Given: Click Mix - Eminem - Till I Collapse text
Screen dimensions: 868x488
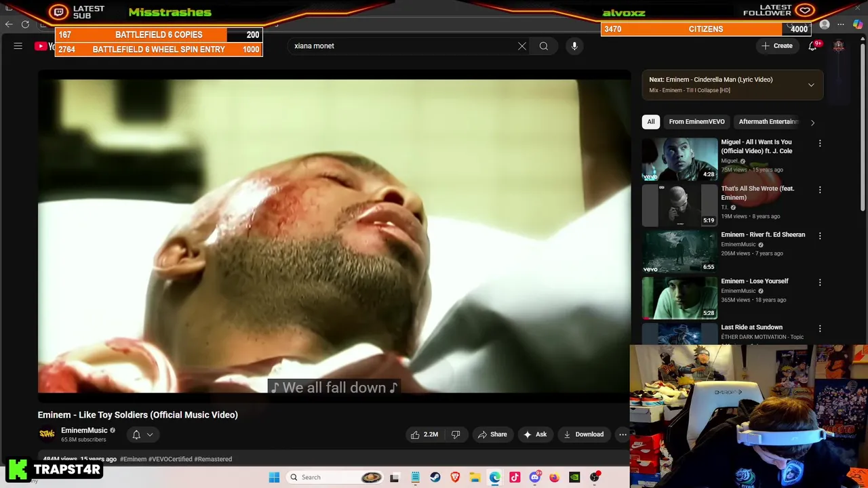Looking at the screenshot, I should (x=690, y=90).
